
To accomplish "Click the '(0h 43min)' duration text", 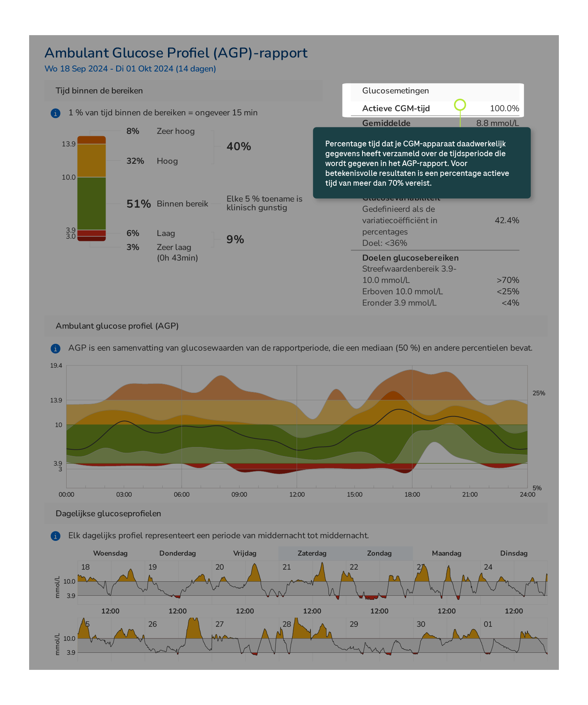I will point(177,258).
